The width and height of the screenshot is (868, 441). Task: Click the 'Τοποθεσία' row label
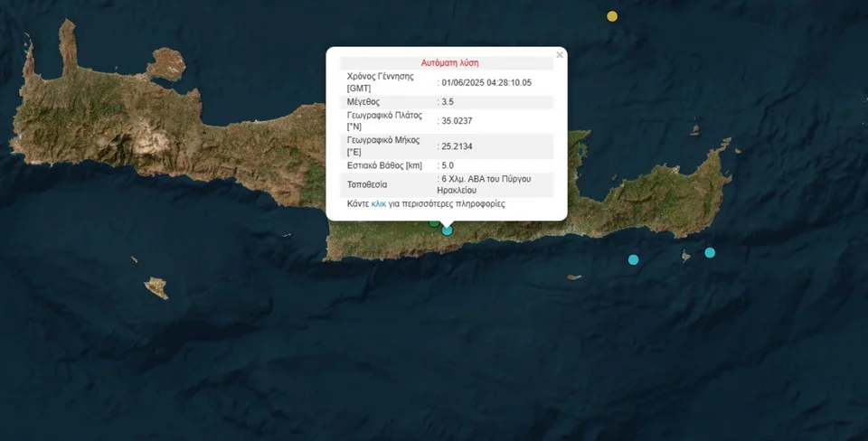(x=369, y=183)
